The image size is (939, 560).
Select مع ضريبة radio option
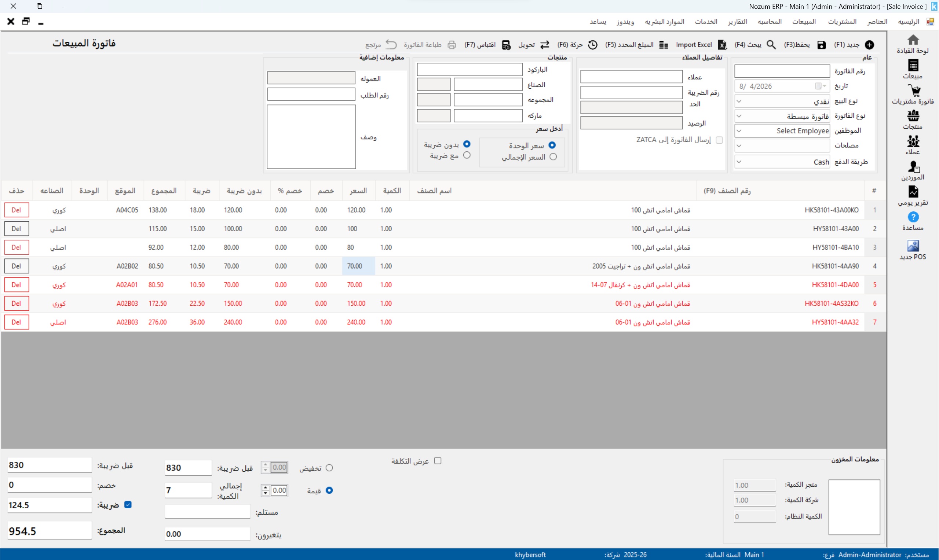pos(467,155)
